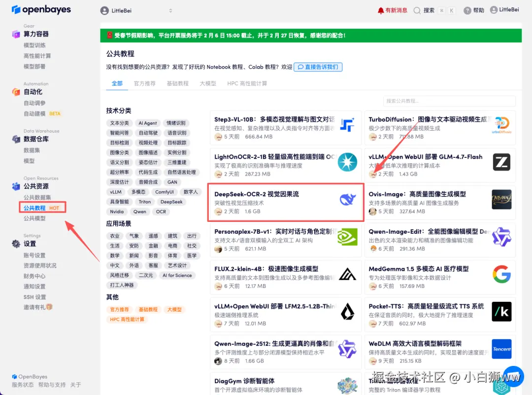Image resolution: width=532 pixels, height=395 pixels.
Task: Click the 服务状态 footer link
Action: [x=23, y=385]
